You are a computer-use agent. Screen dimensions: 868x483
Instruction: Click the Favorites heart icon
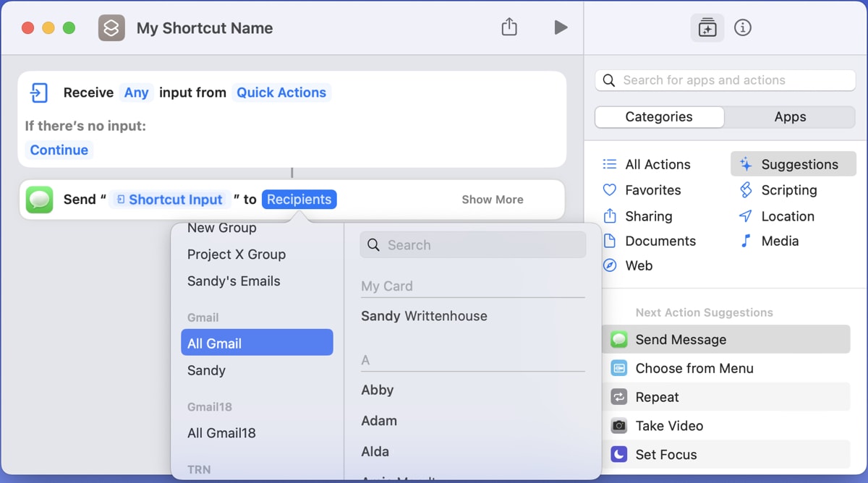[610, 190]
